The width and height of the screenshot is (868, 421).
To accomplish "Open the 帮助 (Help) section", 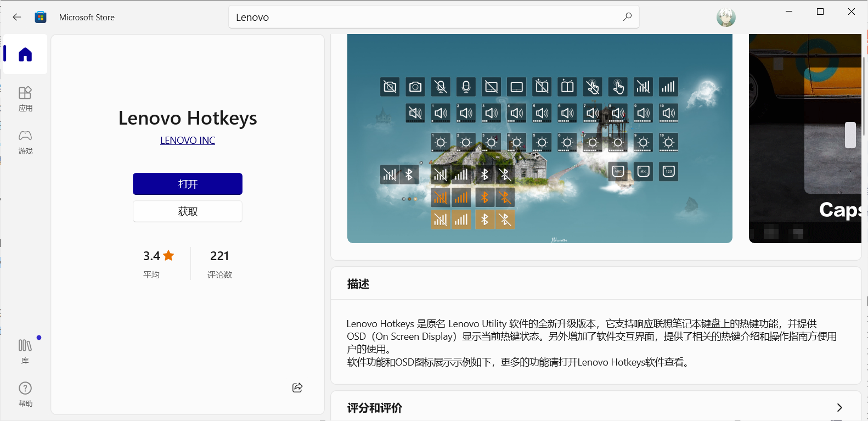I will (x=25, y=395).
